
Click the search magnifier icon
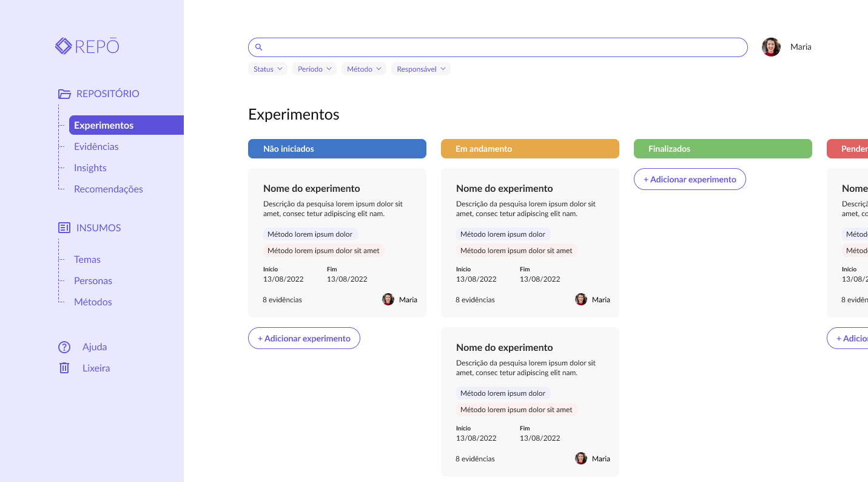tap(258, 47)
